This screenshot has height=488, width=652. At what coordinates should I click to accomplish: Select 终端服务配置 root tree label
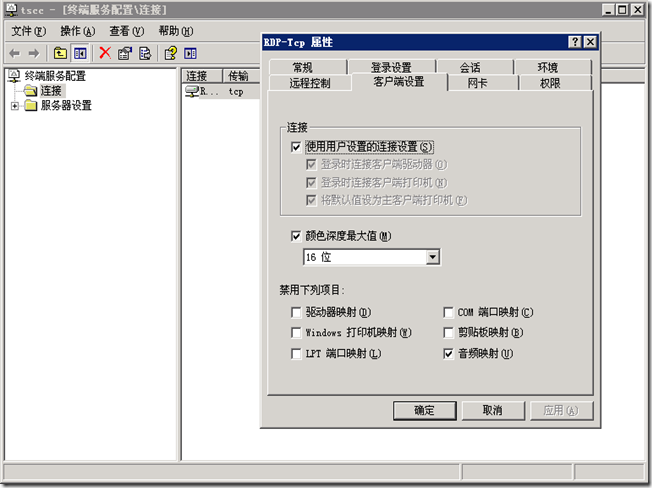coord(55,76)
